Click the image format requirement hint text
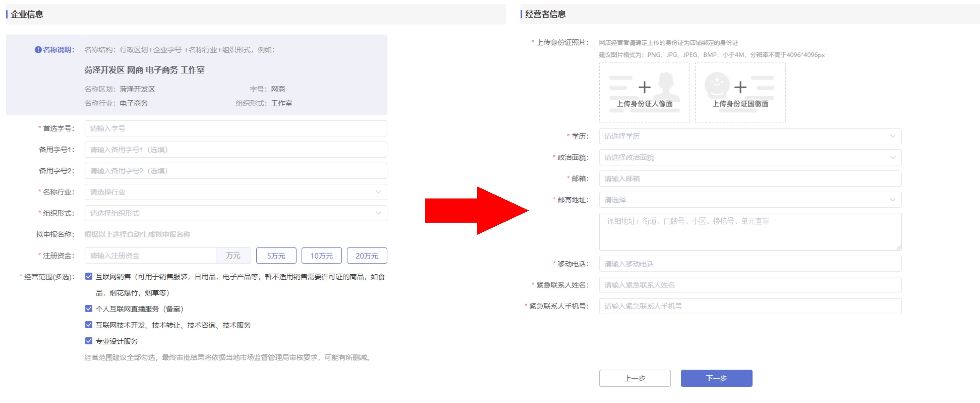This screenshot has height=403, width=980. [x=712, y=55]
